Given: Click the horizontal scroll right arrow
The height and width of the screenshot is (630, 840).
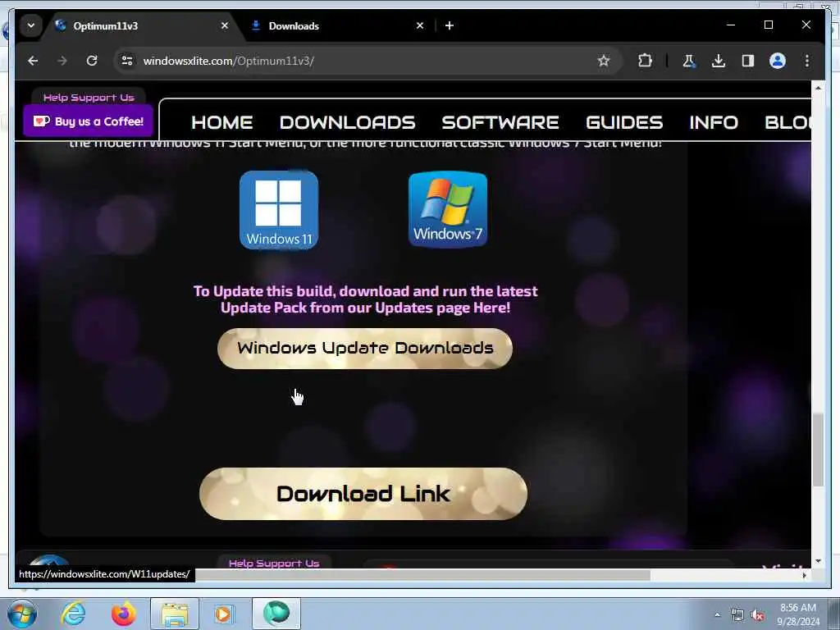Looking at the screenshot, I should tap(804, 575).
